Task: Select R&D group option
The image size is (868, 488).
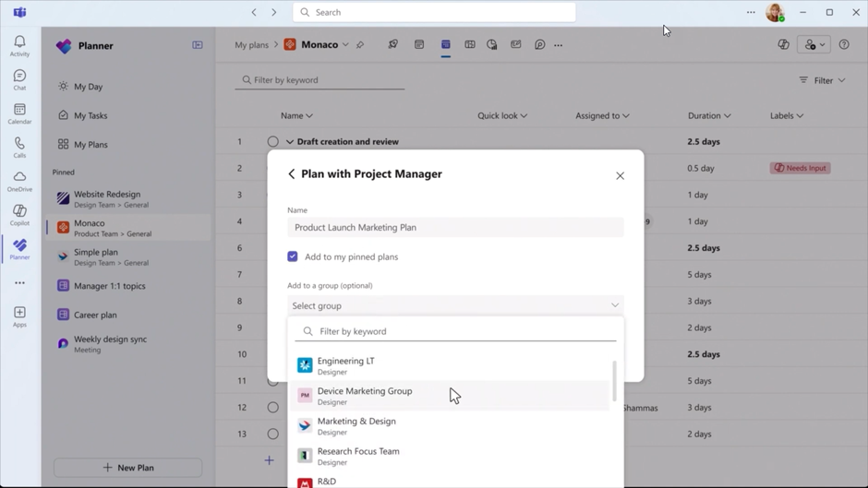Action: (x=450, y=482)
